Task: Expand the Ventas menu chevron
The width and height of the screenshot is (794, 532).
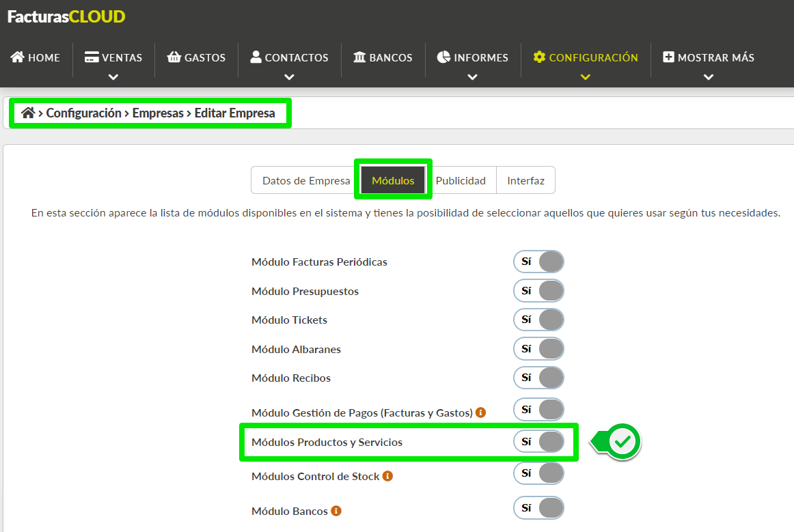Action: (113, 77)
